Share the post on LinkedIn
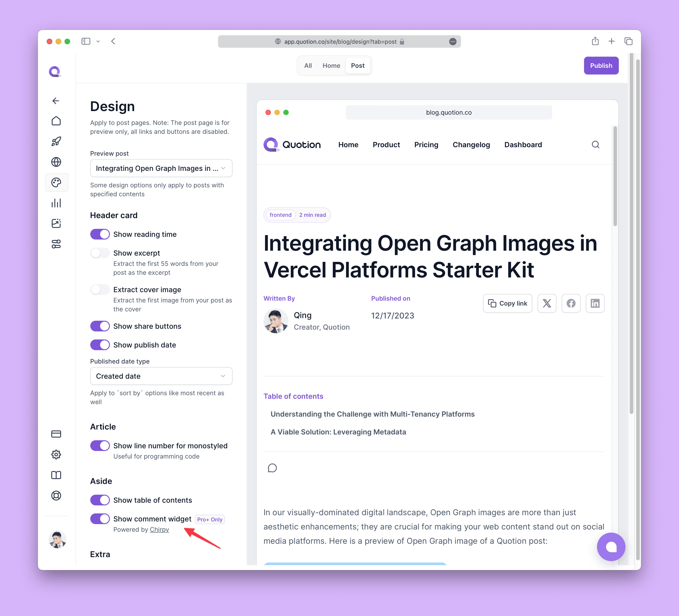Viewport: 679px width, 616px height. point(595,303)
